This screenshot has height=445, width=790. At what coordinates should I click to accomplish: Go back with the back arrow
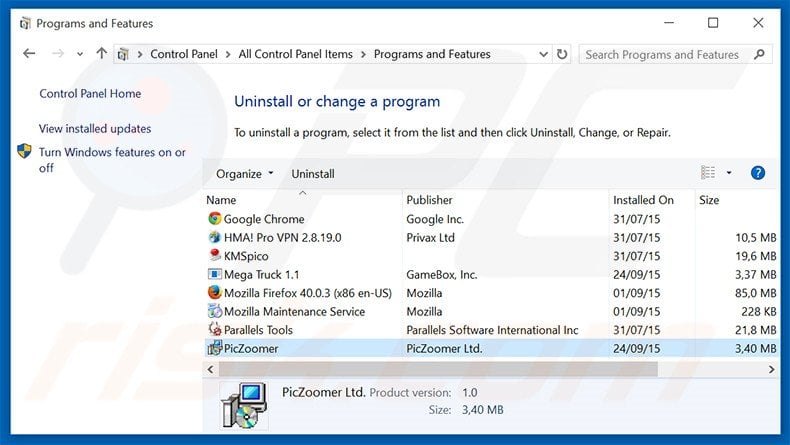click(29, 53)
